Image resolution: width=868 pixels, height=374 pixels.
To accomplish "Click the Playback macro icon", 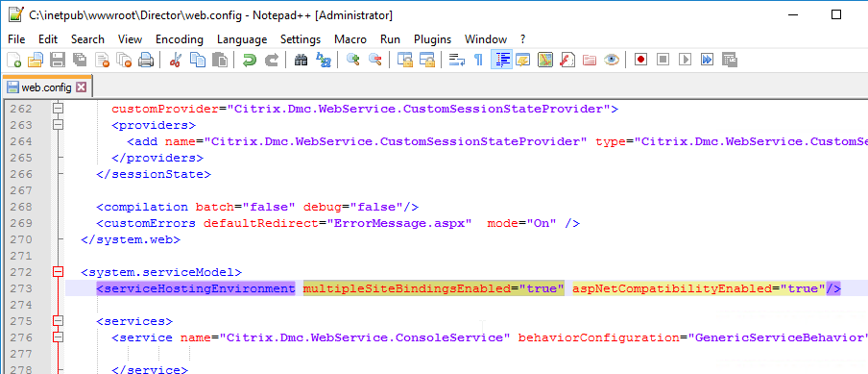I will click(686, 60).
